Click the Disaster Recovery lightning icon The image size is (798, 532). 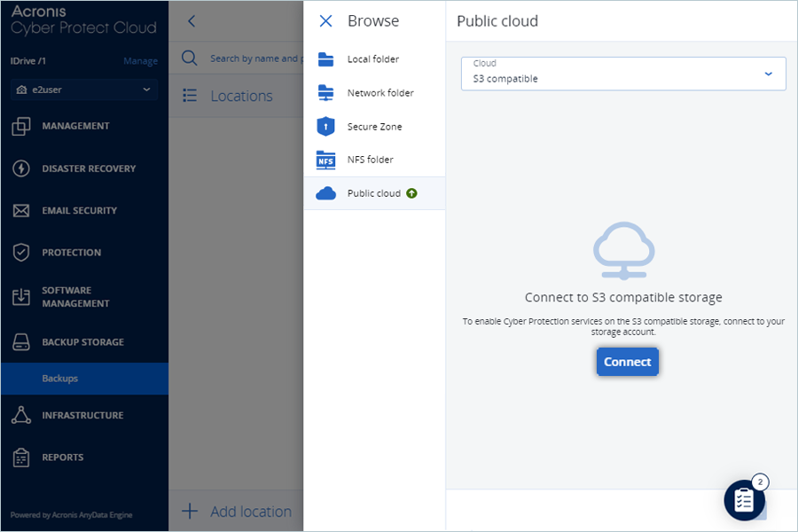click(x=21, y=168)
